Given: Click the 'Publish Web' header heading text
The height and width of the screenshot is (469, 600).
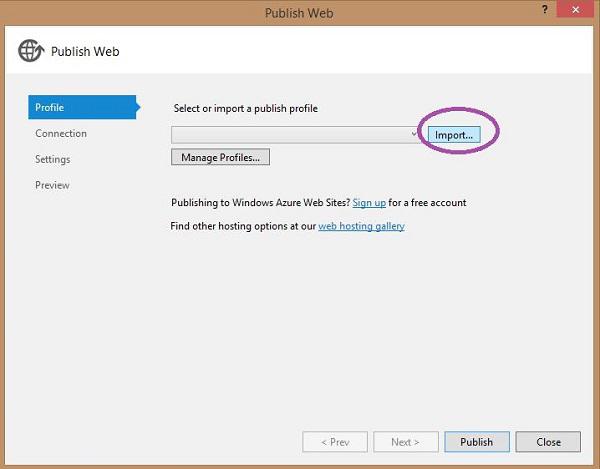Looking at the screenshot, I should point(85,52).
